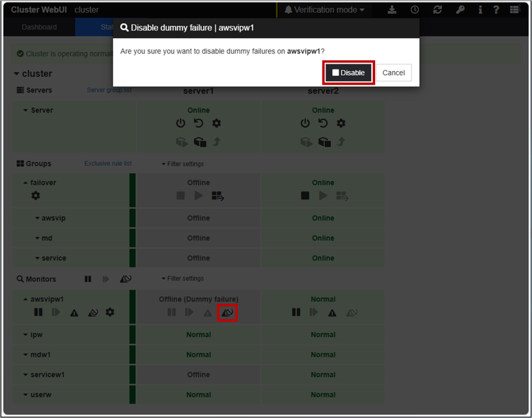Image resolution: width=532 pixels, height=418 pixels.
Task: Switch to the Dashboard tab
Action: click(x=39, y=27)
